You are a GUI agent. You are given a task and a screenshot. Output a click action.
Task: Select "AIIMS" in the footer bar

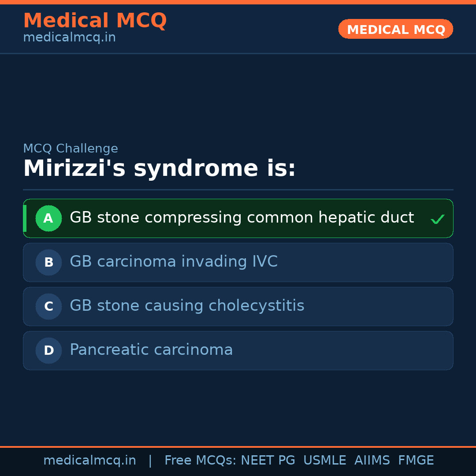click(x=372, y=461)
